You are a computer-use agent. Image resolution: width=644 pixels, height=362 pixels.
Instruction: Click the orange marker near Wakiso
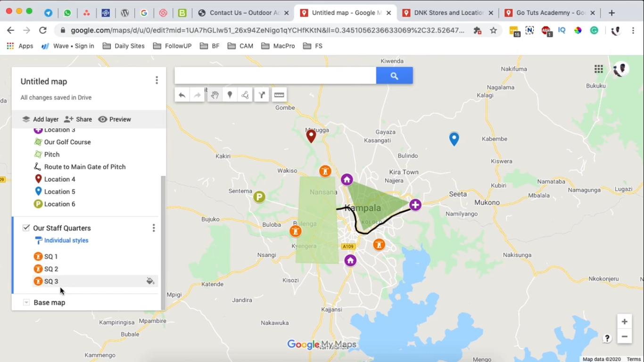coord(325,171)
